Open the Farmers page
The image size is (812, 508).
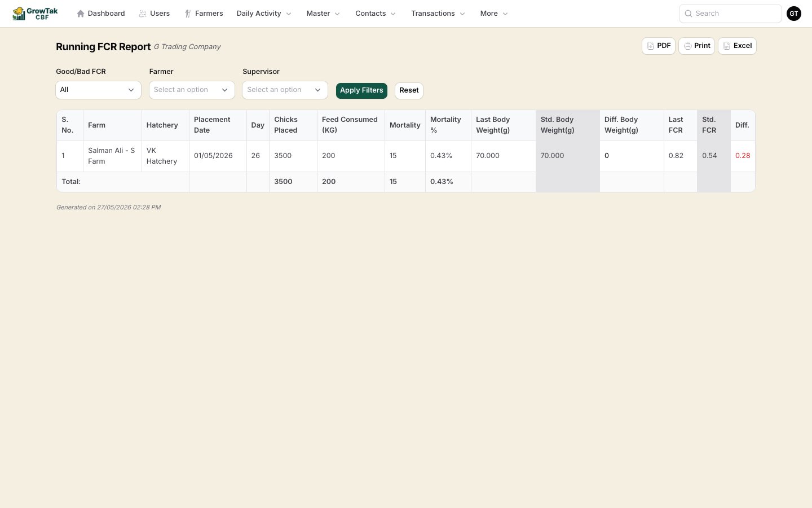(x=204, y=14)
